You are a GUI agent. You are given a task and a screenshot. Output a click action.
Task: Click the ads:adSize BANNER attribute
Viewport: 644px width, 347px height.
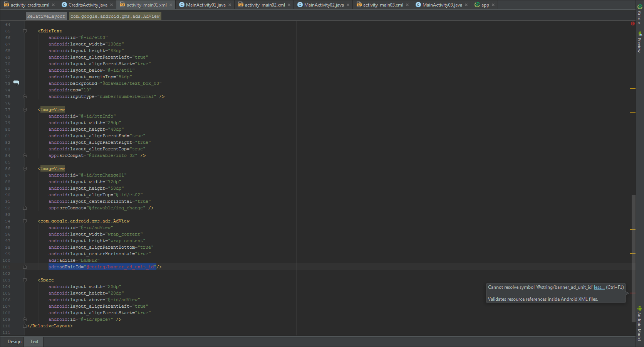(74, 260)
